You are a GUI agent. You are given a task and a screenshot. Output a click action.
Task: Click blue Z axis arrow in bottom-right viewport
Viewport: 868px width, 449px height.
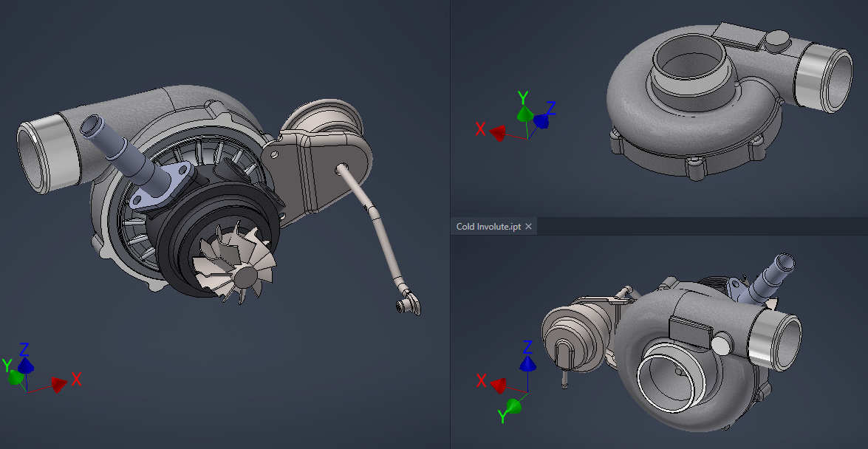[527, 364]
